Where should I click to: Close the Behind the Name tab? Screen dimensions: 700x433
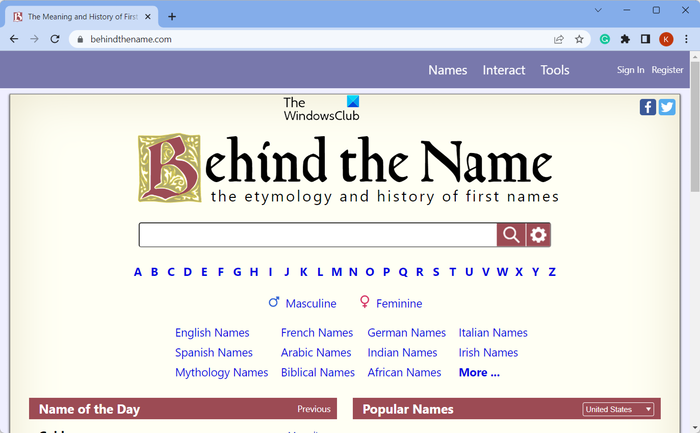tap(148, 17)
